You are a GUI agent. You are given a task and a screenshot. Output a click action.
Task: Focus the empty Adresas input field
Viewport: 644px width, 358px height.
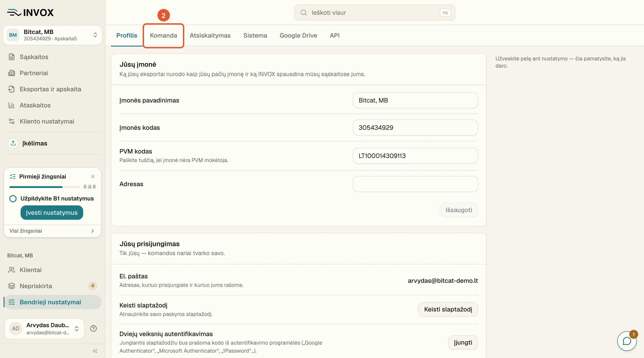(x=415, y=184)
